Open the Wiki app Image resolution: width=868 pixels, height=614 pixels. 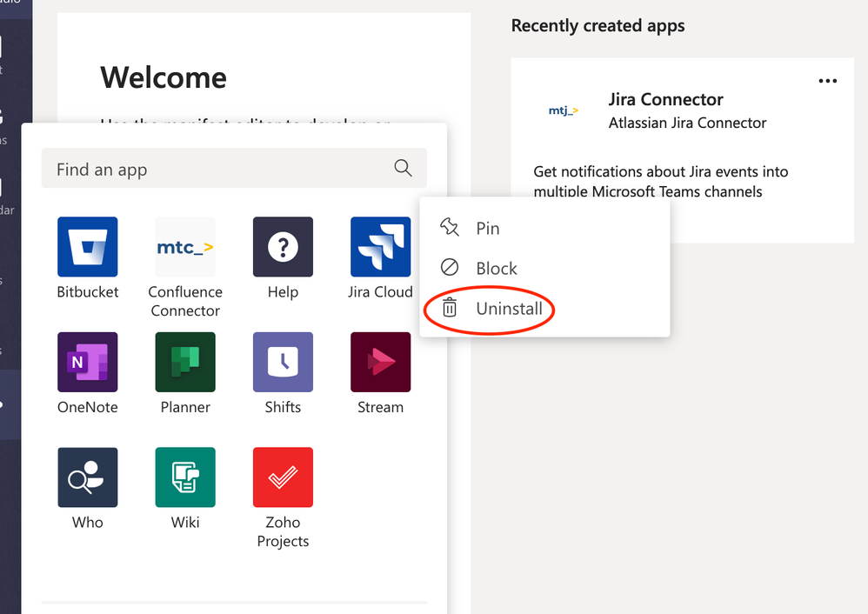click(x=185, y=477)
